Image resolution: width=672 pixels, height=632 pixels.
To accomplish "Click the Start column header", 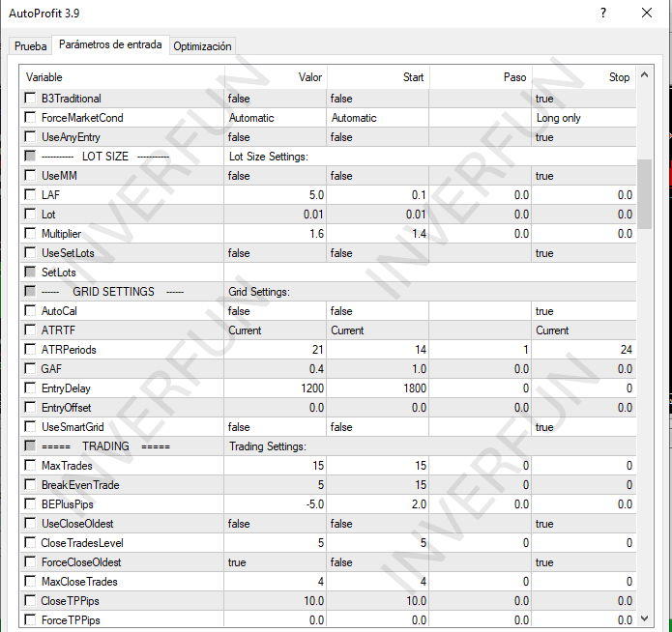I will tap(378, 77).
